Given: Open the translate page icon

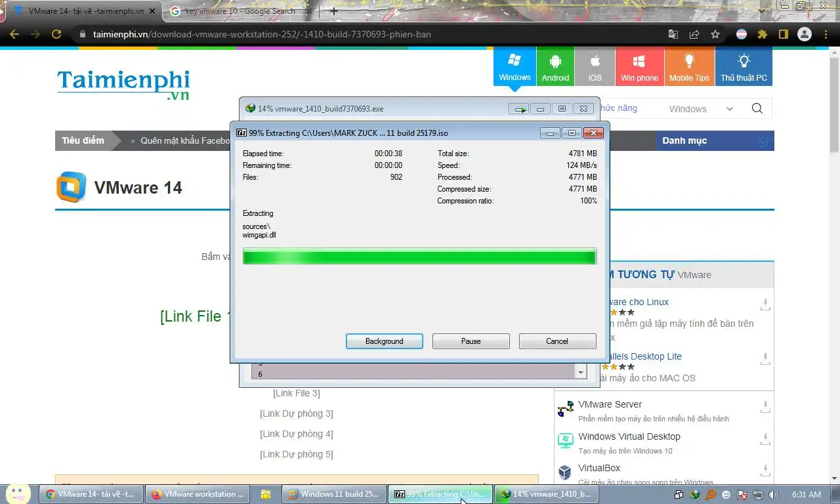Looking at the screenshot, I should [x=673, y=34].
